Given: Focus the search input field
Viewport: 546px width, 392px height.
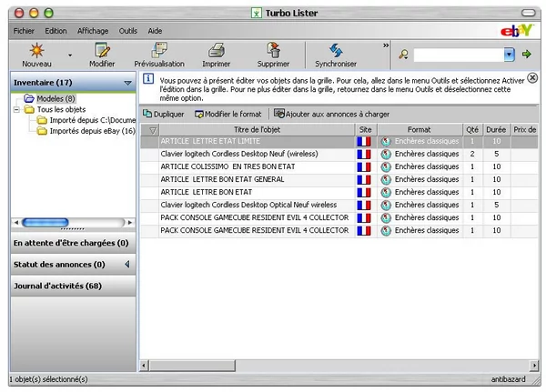Looking at the screenshot, I should click(459, 55).
